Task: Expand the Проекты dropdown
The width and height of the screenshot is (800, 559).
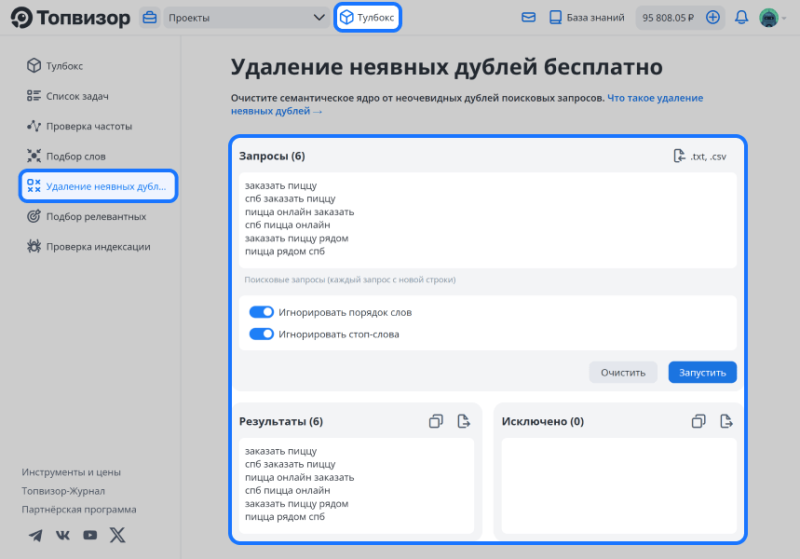Action: pos(246,17)
